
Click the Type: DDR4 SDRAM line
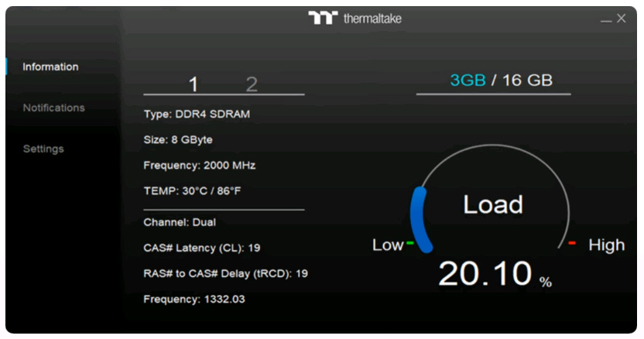(x=197, y=115)
